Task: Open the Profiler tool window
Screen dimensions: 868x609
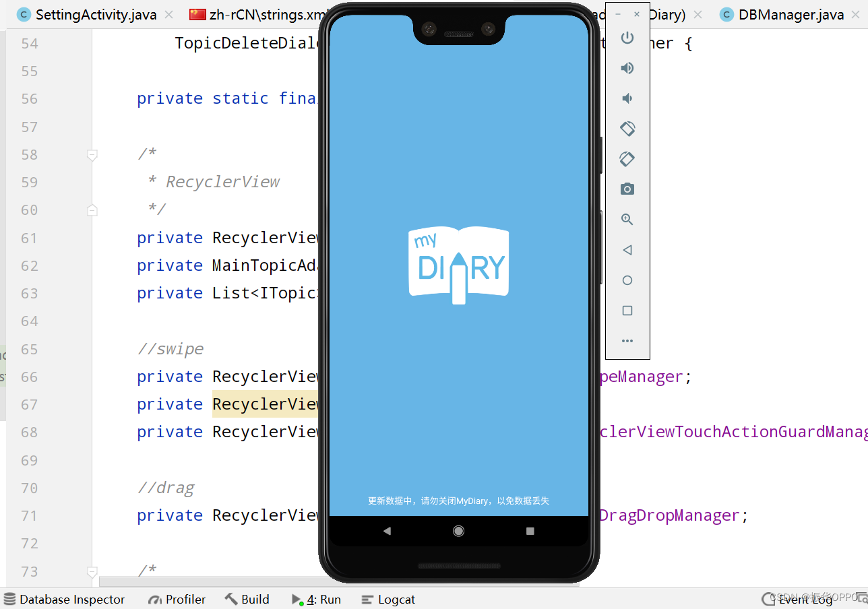Action: click(x=177, y=600)
